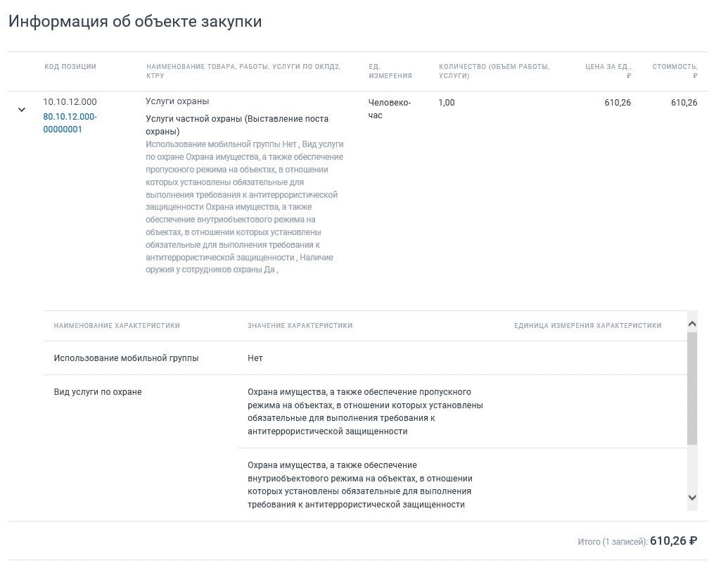Click the 'Количество (объем работы, услуги)' column header
This screenshot has height=568, width=728.
point(494,71)
